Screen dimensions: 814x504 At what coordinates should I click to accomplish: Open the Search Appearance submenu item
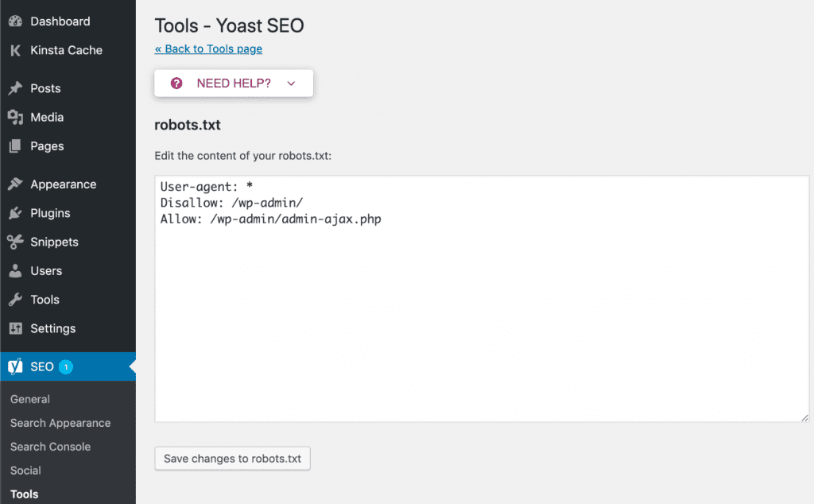[x=60, y=423]
